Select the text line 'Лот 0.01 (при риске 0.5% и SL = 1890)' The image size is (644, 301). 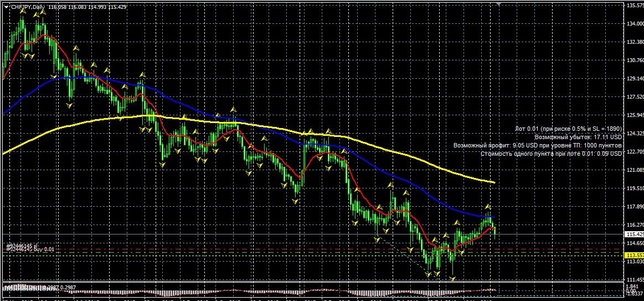[x=569, y=129]
